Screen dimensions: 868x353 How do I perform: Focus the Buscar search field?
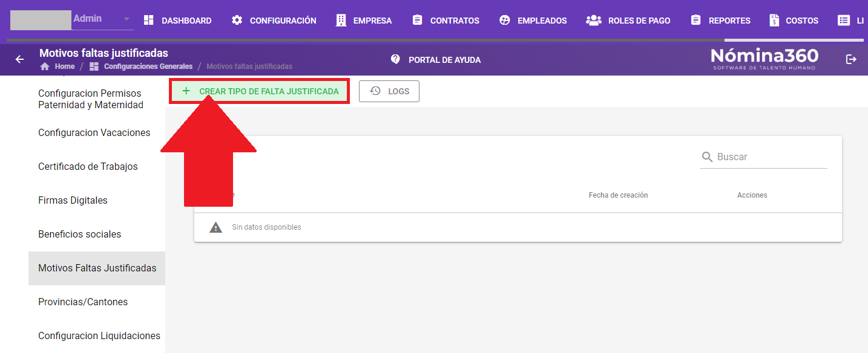tap(764, 157)
